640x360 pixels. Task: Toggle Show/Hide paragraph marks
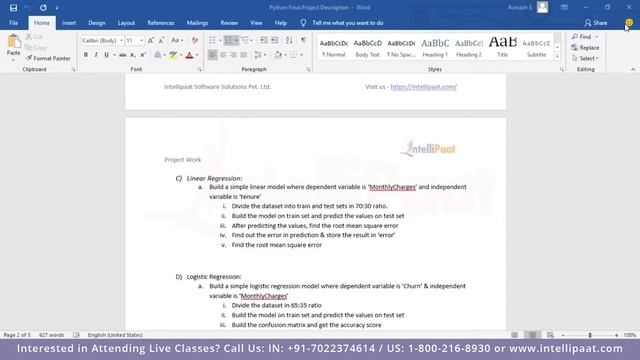(303, 40)
